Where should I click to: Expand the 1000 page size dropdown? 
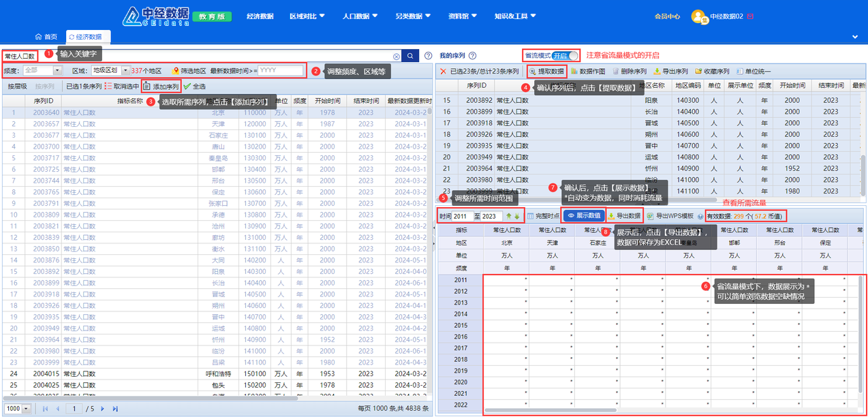27,409
